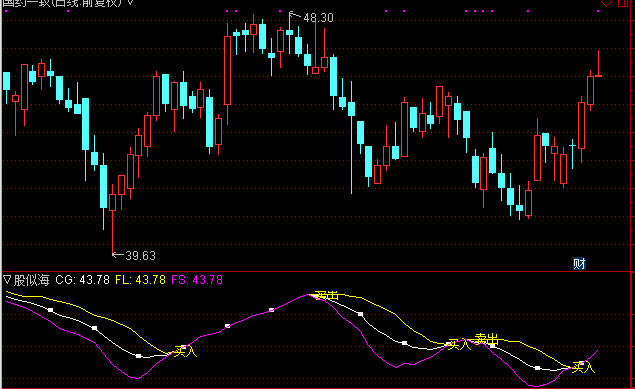
Task: Click the red square window icon in the top-right corner
Action: pos(623,3)
